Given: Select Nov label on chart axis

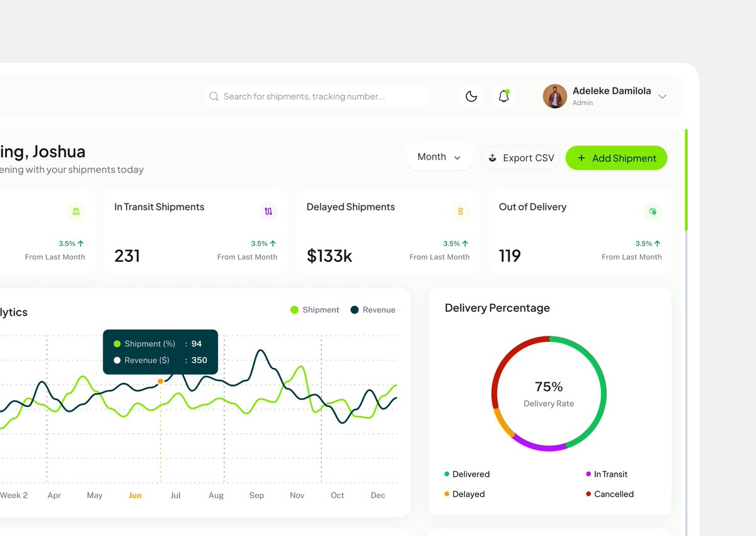Looking at the screenshot, I should [297, 496].
